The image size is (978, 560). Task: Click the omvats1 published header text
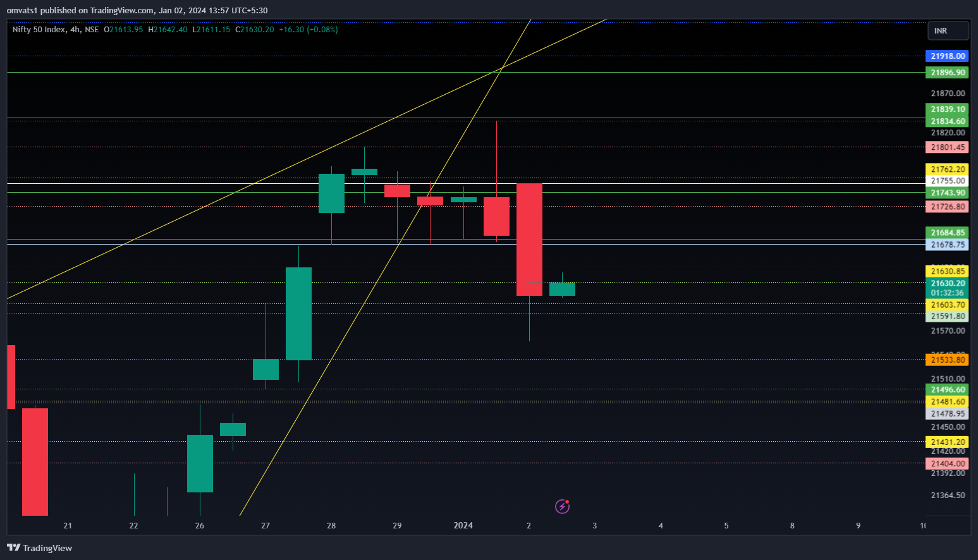[x=137, y=10]
